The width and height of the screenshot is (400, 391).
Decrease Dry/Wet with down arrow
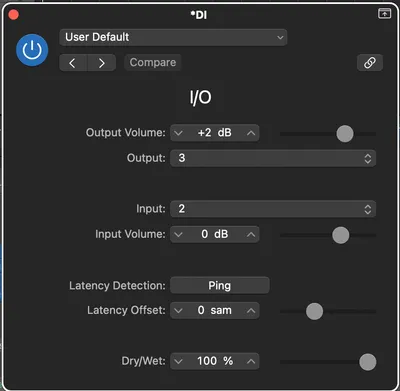click(x=179, y=361)
